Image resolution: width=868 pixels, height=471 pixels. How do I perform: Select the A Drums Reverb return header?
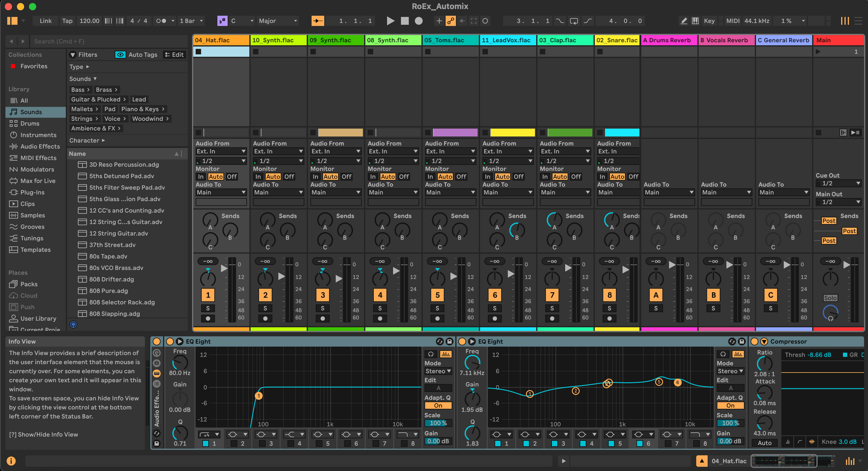tap(669, 40)
